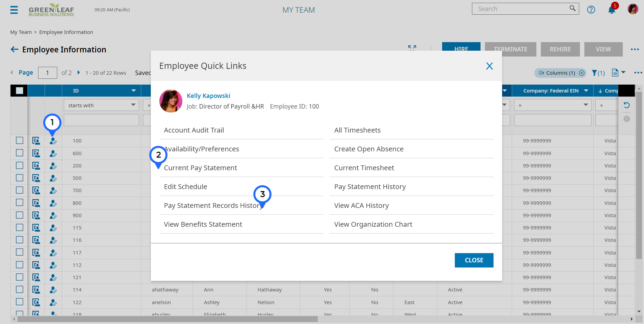Check the row checkbox for ID 121

[x=20, y=277]
